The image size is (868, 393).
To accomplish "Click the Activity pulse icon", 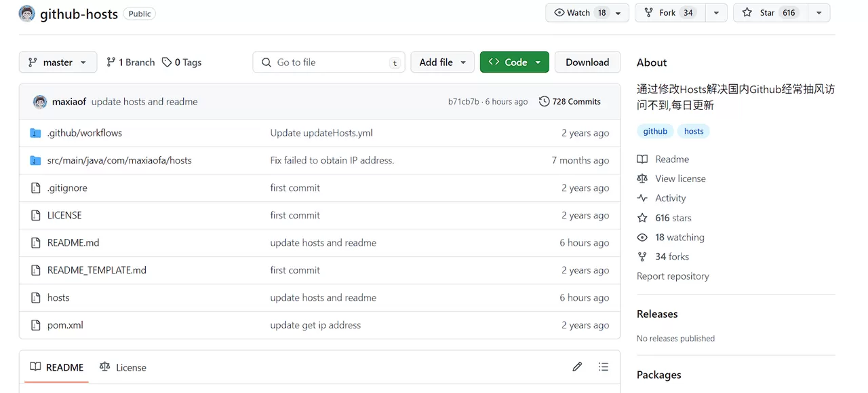I will (x=642, y=198).
